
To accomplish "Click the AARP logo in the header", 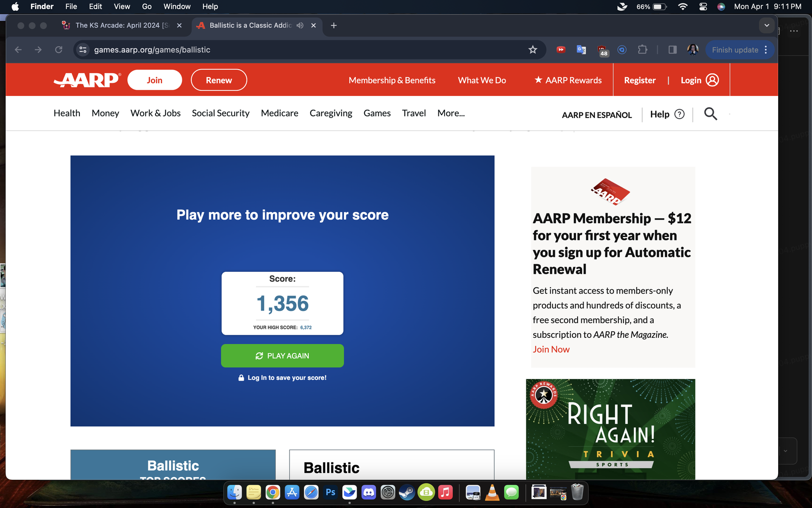I will tap(87, 80).
